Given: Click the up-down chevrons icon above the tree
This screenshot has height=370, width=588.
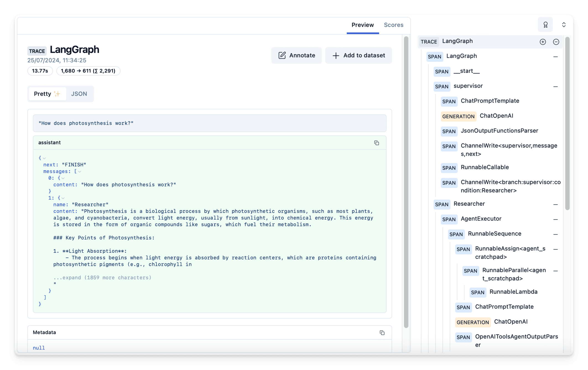Looking at the screenshot, I should coord(564,25).
